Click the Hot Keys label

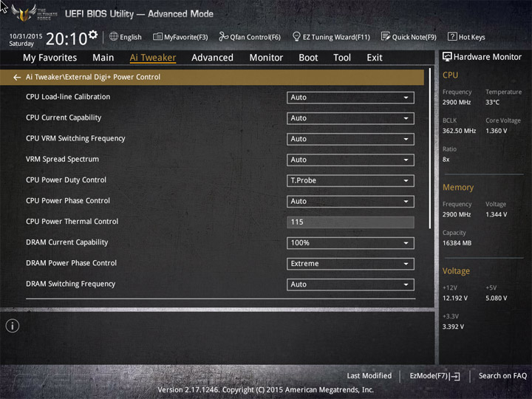coord(471,38)
